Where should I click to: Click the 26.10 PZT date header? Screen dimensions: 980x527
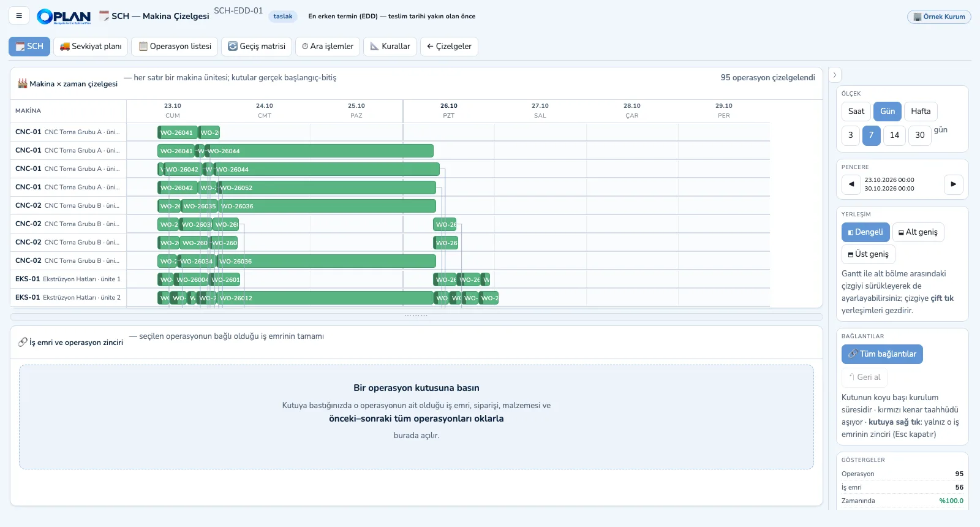click(x=449, y=111)
